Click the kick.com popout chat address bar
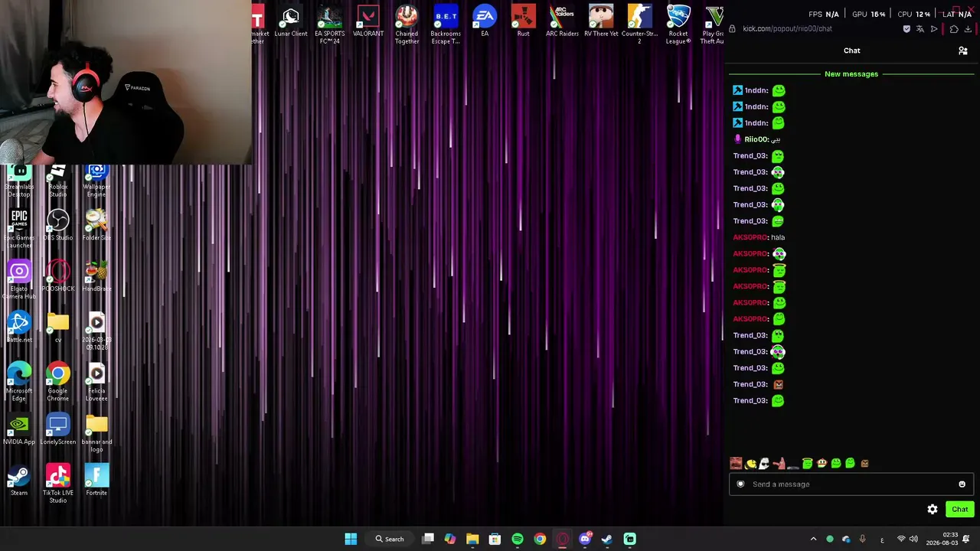Image resolution: width=980 pixels, height=551 pixels. pyautogui.click(x=787, y=29)
